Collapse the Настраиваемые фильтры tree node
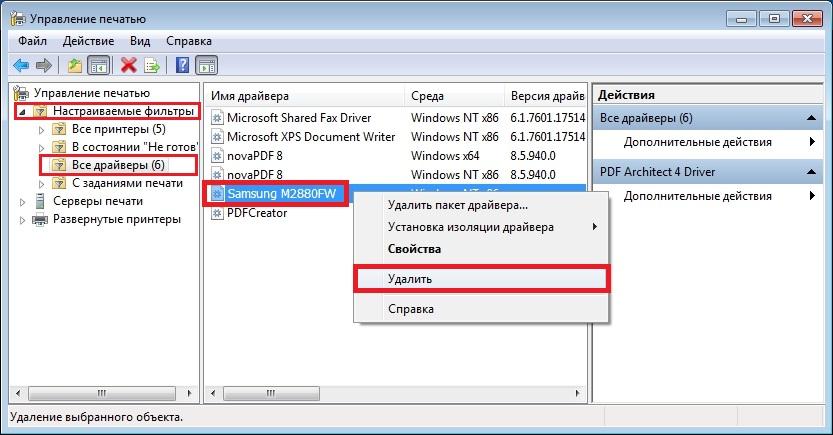 coord(23,111)
